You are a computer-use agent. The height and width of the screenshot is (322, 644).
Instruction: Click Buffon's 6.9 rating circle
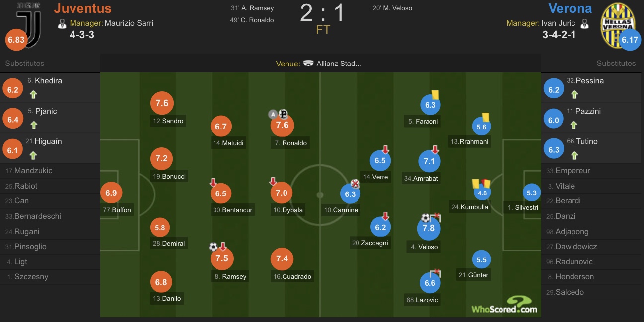pyautogui.click(x=111, y=193)
